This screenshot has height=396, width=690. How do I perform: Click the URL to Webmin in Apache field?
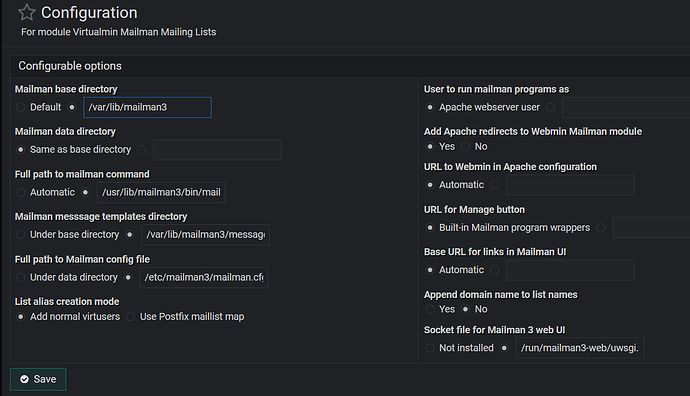point(570,185)
